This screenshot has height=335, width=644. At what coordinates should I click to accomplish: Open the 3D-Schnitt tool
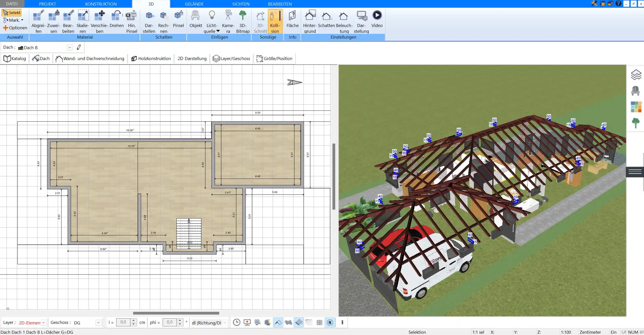point(260,21)
